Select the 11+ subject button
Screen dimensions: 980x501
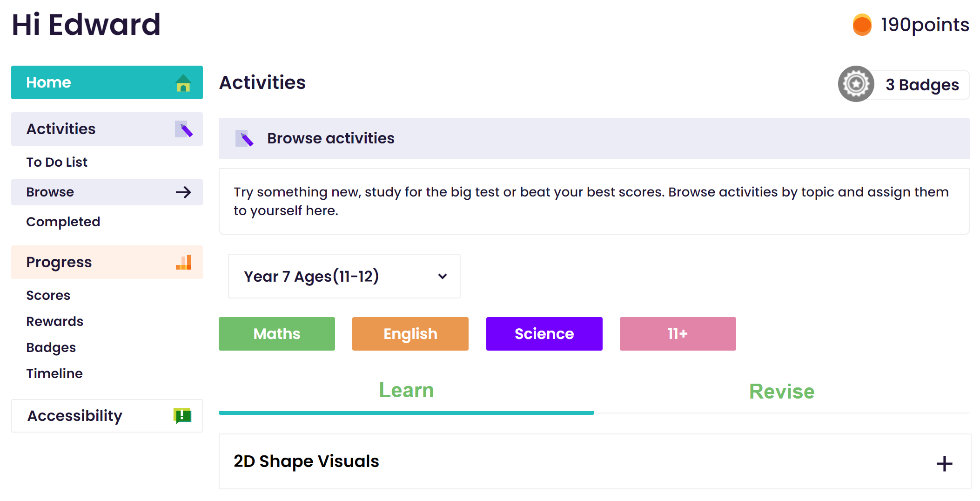[678, 333]
